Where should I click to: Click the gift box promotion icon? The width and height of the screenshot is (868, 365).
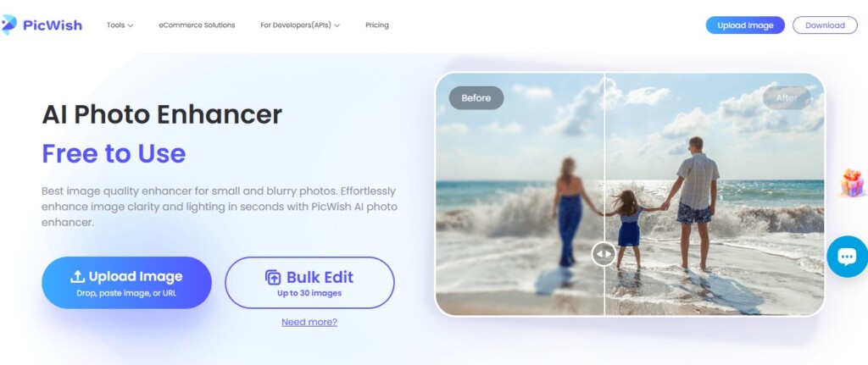[851, 183]
